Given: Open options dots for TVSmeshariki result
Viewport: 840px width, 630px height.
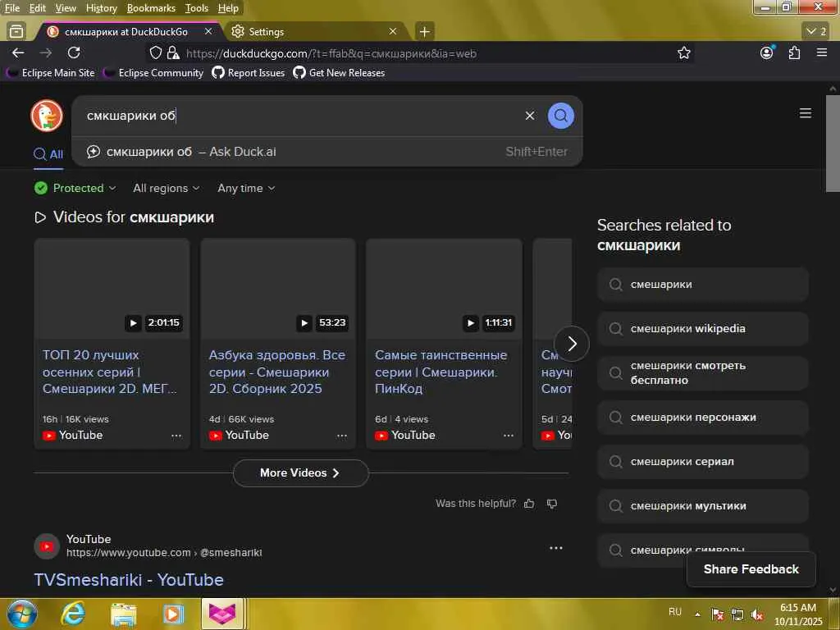Looking at the screenshot, I should [x=556, y=548].
